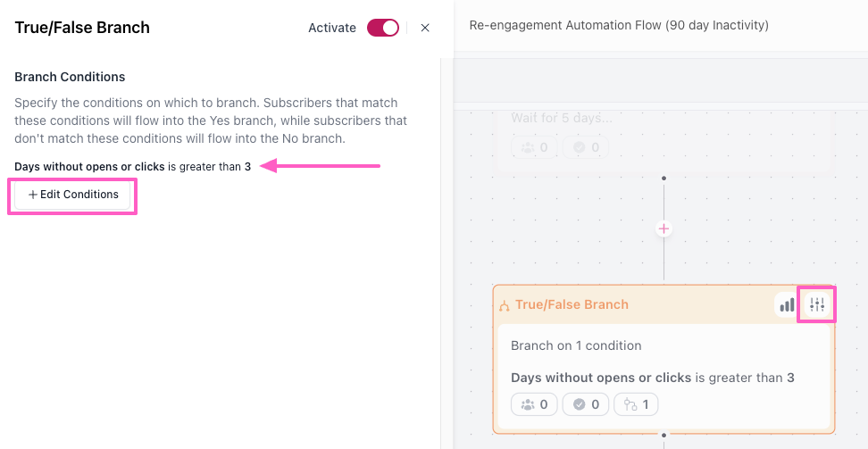Click the connector dot under the branch node
868x449 pixels.
pos(664,435)
